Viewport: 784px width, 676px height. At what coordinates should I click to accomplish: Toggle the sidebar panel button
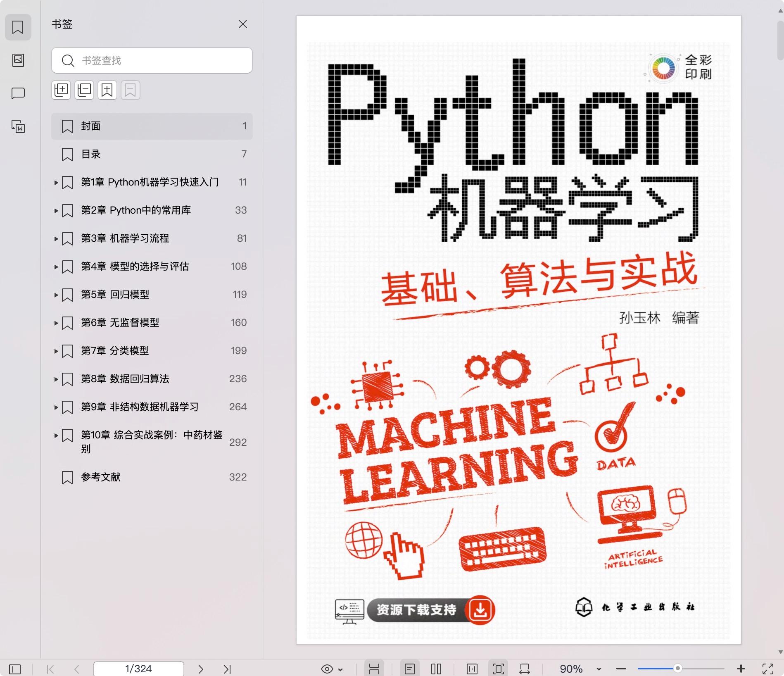pos(15,669)
